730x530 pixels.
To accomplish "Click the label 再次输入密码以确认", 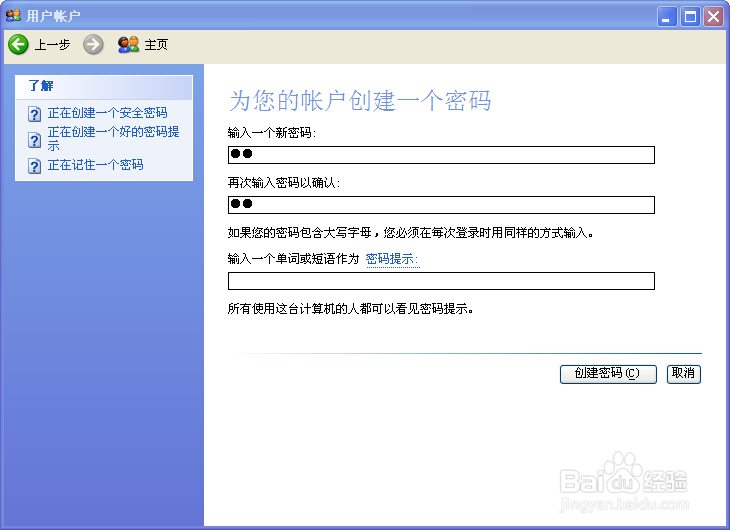I will [x=284, y=183].
